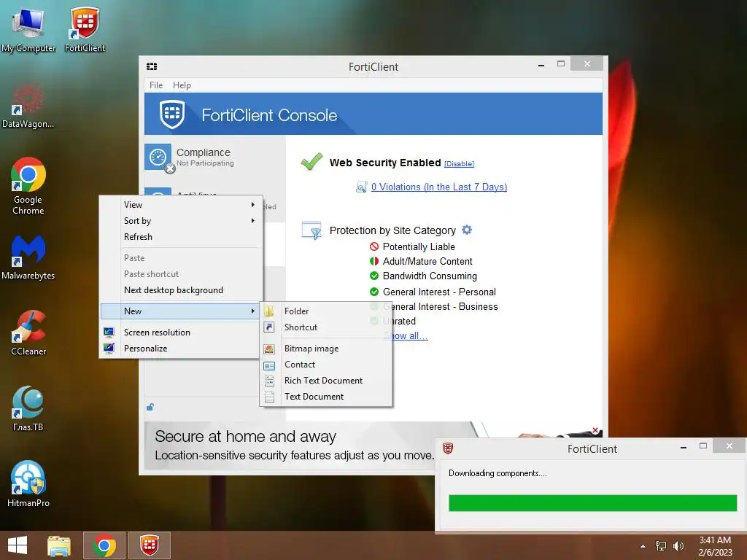Open My Computer desktop icon

tap(28, 28)
